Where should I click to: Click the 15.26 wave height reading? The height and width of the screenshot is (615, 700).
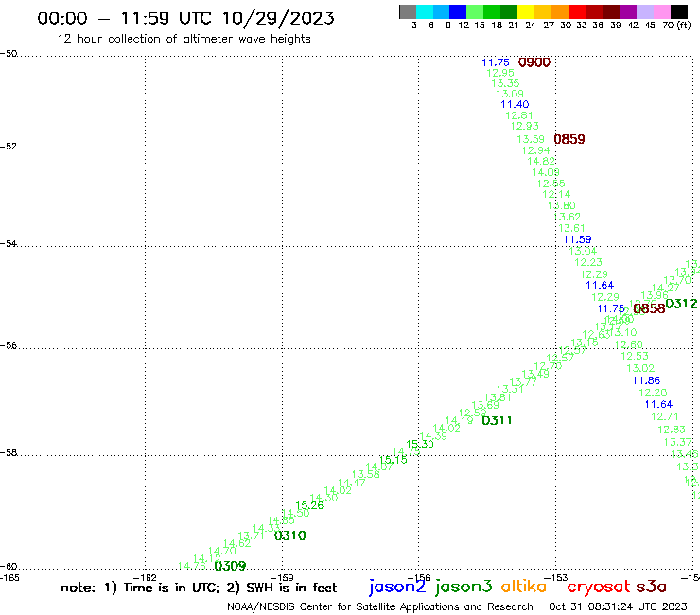(309, 505)
